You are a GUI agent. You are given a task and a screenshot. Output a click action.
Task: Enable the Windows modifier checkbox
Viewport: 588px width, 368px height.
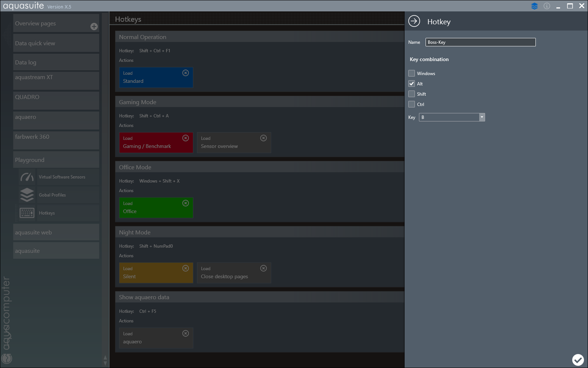coord(412,73)
